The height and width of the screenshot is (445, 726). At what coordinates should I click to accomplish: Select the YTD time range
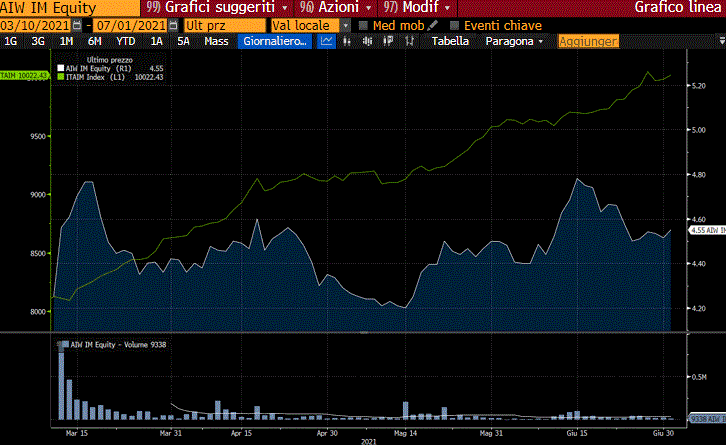coord(126,41)
